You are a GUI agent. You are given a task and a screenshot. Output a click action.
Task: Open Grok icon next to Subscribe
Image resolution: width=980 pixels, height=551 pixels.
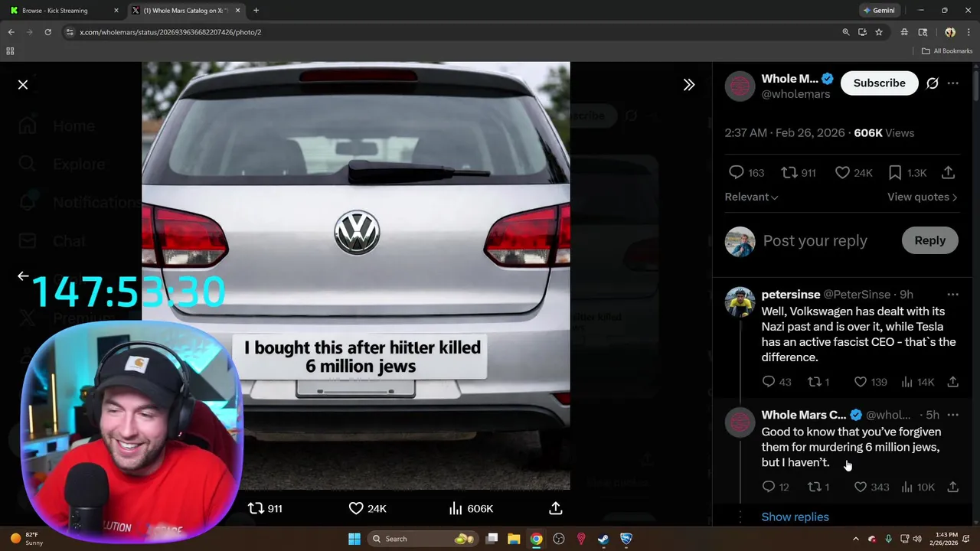click(x=933, y=83)
